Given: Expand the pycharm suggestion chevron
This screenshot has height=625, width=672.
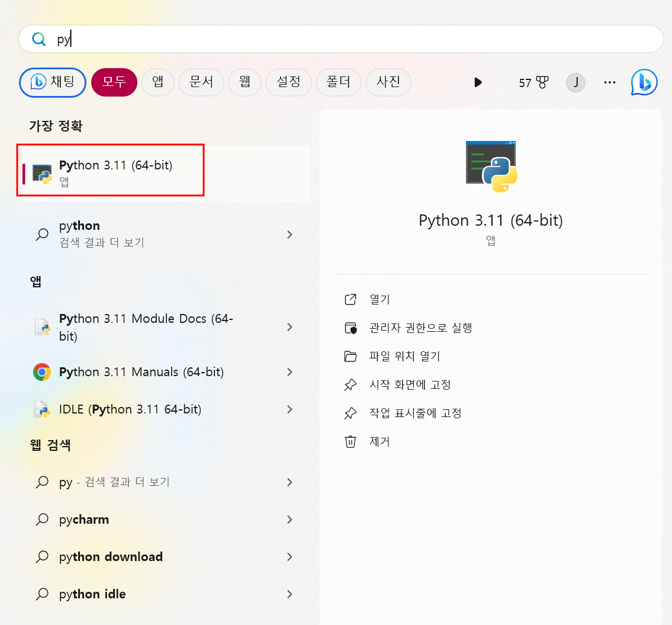Looking at the screenshot, I should 290,520.
